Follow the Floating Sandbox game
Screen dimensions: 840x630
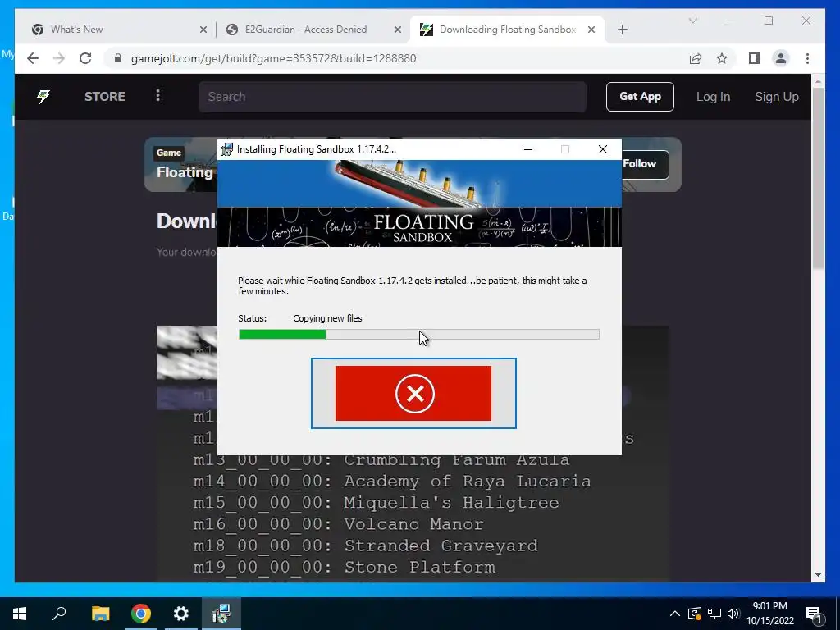645,164
